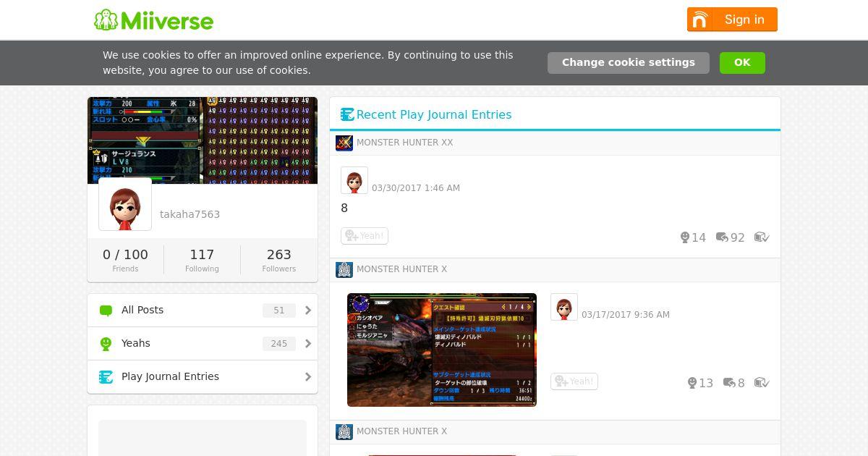This screenshot has width=868, height=456.
Task: Open the profile banner screenshot
Action: (203, 140)
